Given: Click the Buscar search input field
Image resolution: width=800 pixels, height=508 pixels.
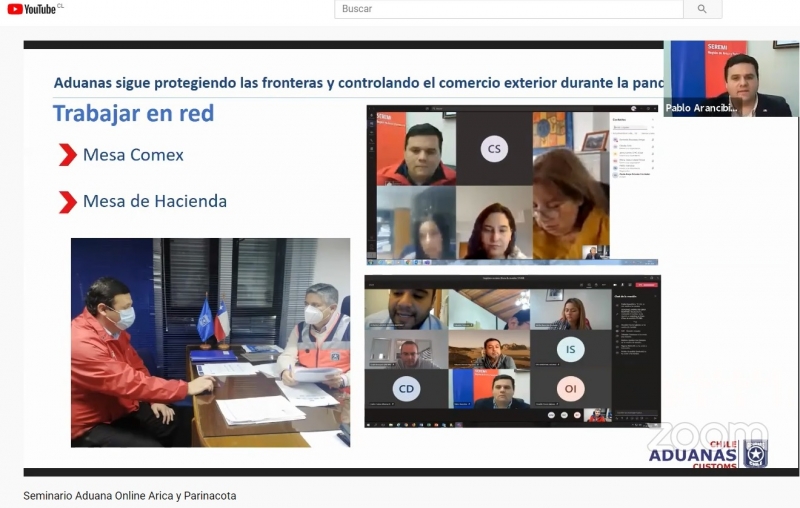Looking at the screenshot, I should [510, 9].
